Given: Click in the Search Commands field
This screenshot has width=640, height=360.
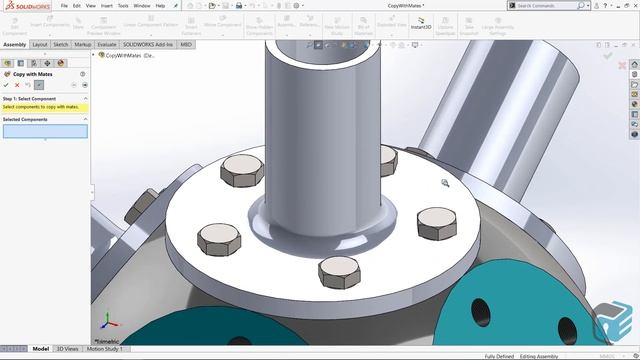Looking at the screenshot, I should click(x=545, y=6).
